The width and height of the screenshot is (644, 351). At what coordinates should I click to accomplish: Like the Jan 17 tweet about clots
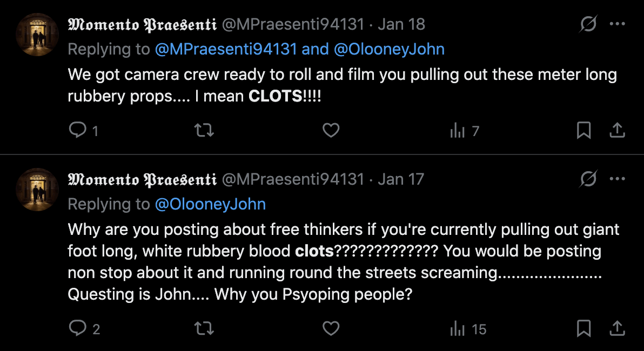(x=331, y=328)
